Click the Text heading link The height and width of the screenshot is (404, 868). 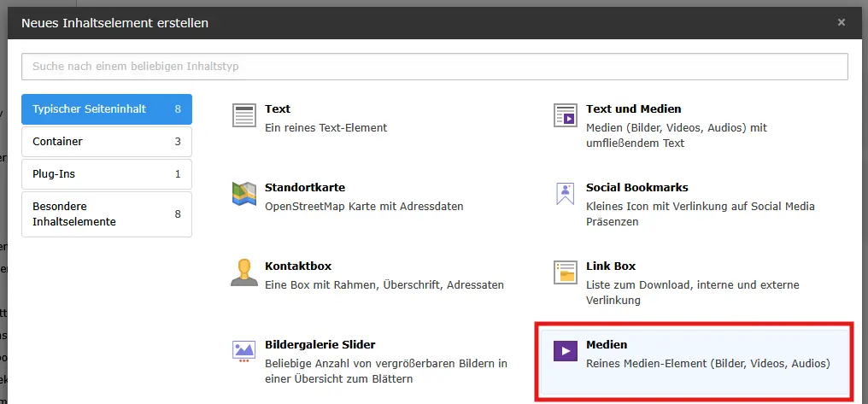[278, 108]
